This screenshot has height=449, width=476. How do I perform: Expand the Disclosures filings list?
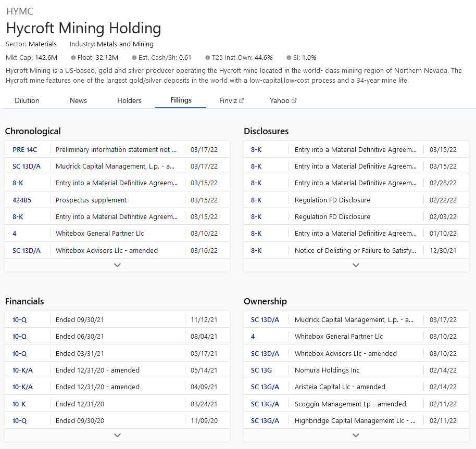point(356,265)
